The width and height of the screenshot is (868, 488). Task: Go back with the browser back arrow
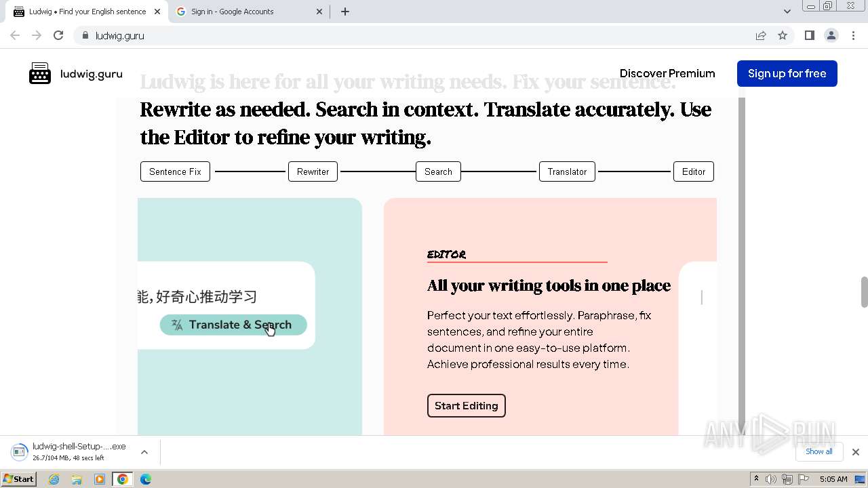coord(15,35)
